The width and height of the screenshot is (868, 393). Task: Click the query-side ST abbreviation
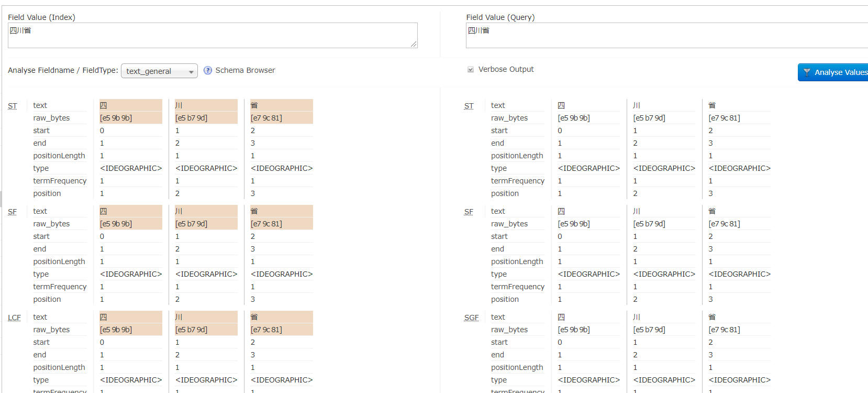coord(469,106)
